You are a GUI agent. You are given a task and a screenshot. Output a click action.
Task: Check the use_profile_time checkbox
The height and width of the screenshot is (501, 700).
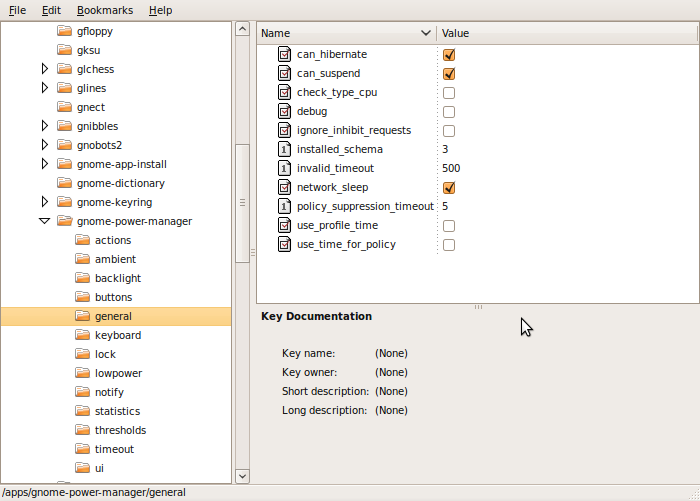click(x=449, y=225)
